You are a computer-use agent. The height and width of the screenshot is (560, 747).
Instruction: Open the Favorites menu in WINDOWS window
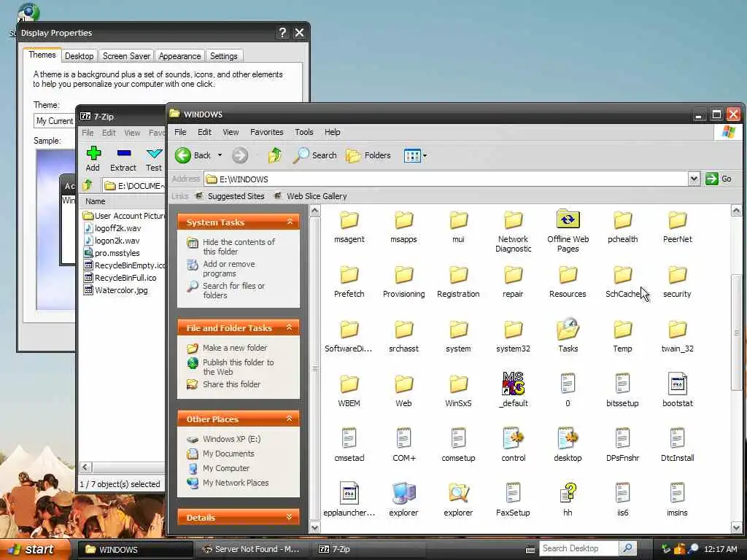pyautogui.click(x=267, y=132)
